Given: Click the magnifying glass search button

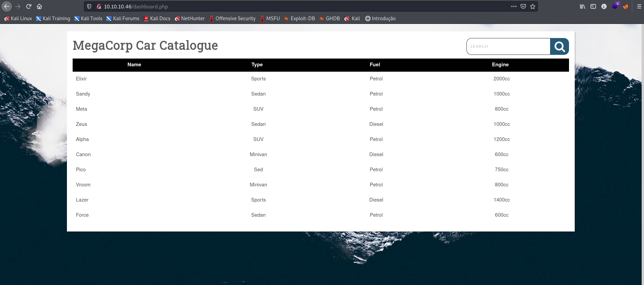Looking at the screenshot, I should (x=559, y=46).
